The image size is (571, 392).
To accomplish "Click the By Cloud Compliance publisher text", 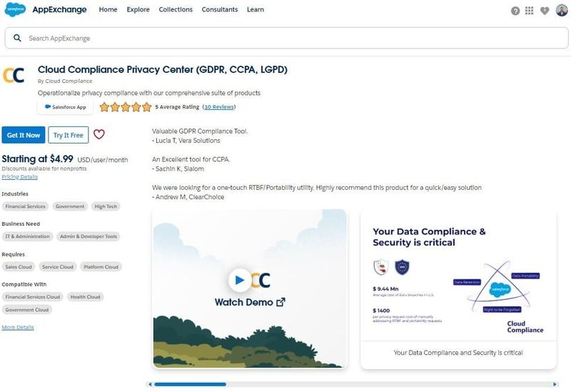I will 65,81.
